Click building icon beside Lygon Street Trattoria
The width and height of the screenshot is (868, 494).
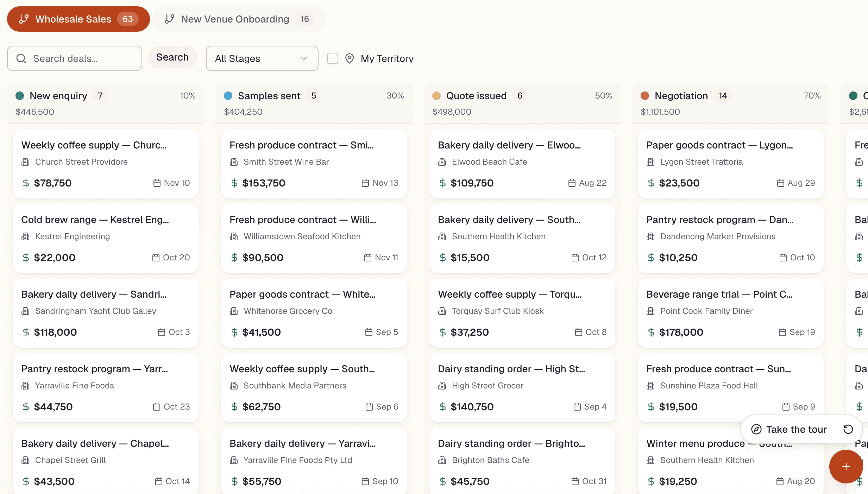click(650, 162)
